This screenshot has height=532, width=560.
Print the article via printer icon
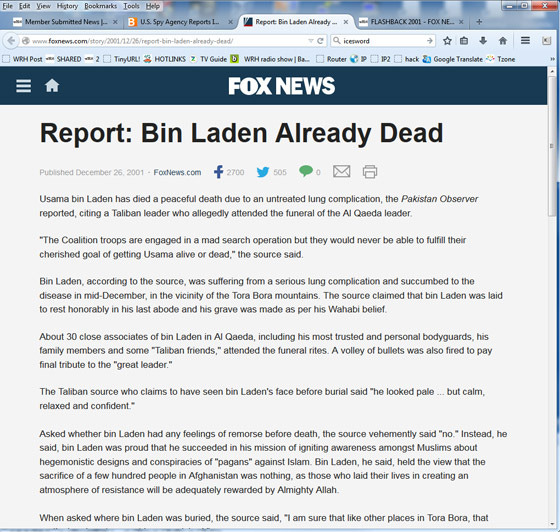pyautogui.click(x=370, y=172)
